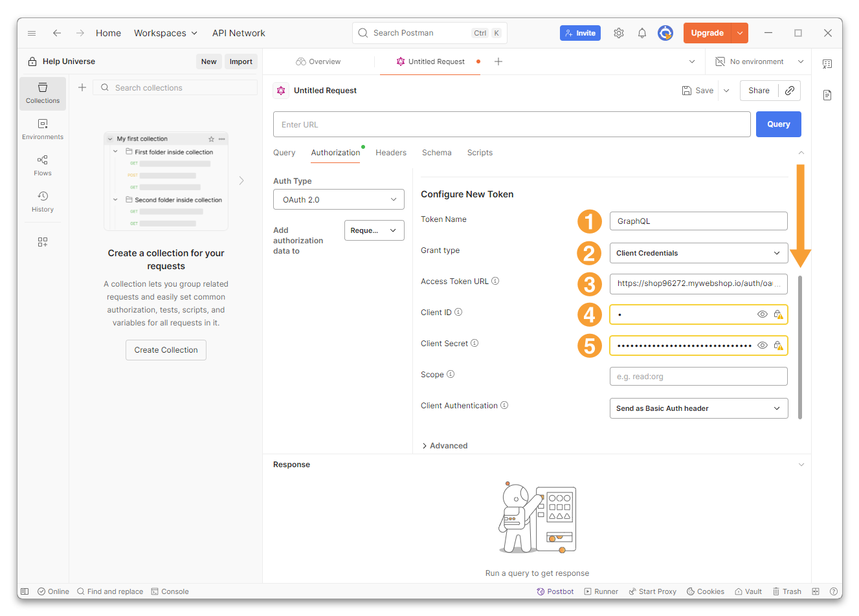859x616 pixels.
Task: Open the Vault from the status bar
Action: tap(748, 591)
